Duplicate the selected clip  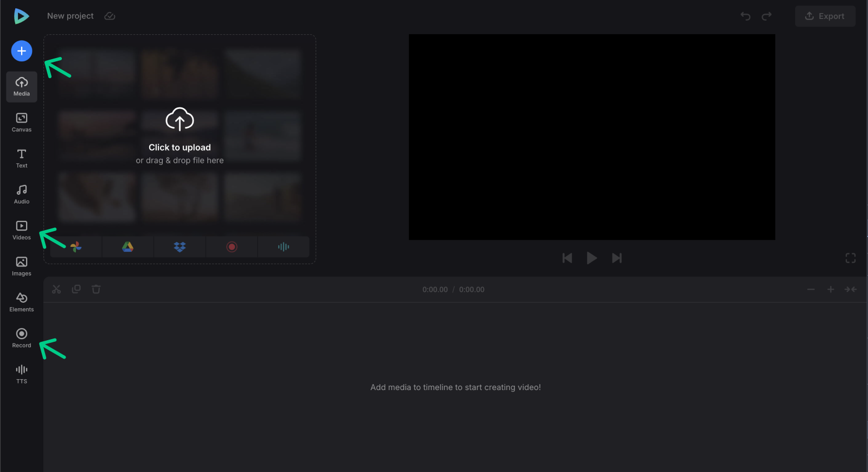[76, 289]
